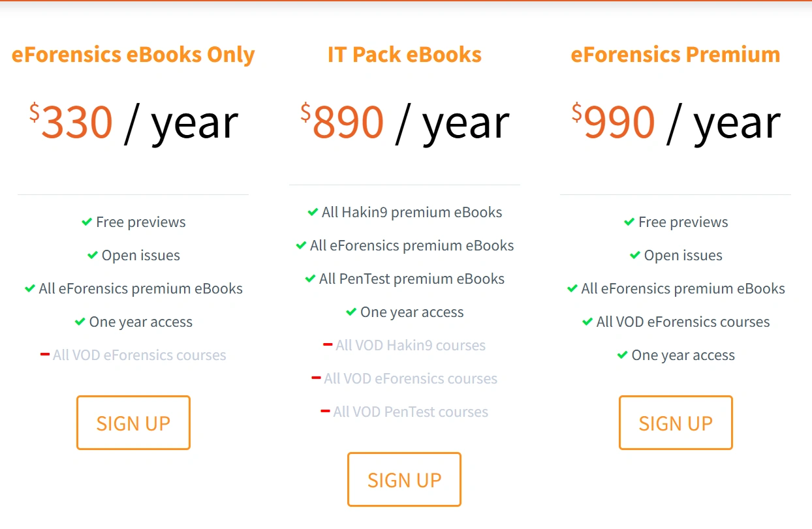Click the $330 / year price

pyautogui.click(x=133, y=123)
